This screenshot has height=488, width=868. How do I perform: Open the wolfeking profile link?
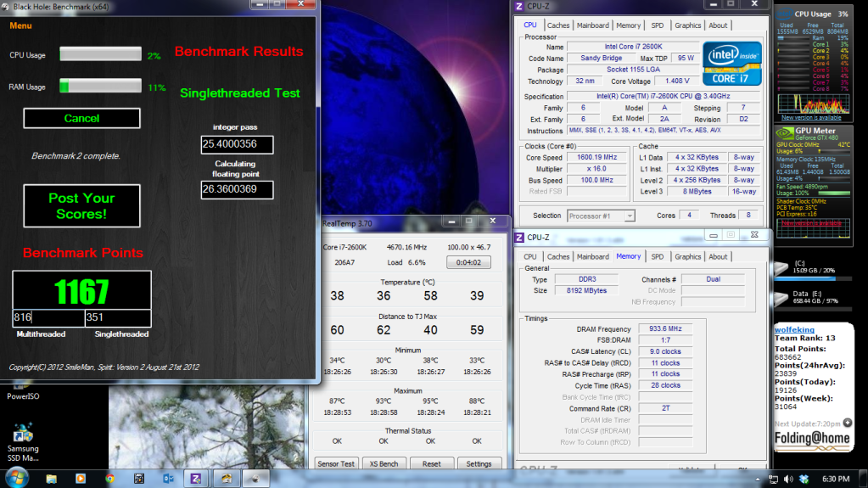tap(794, 329)
